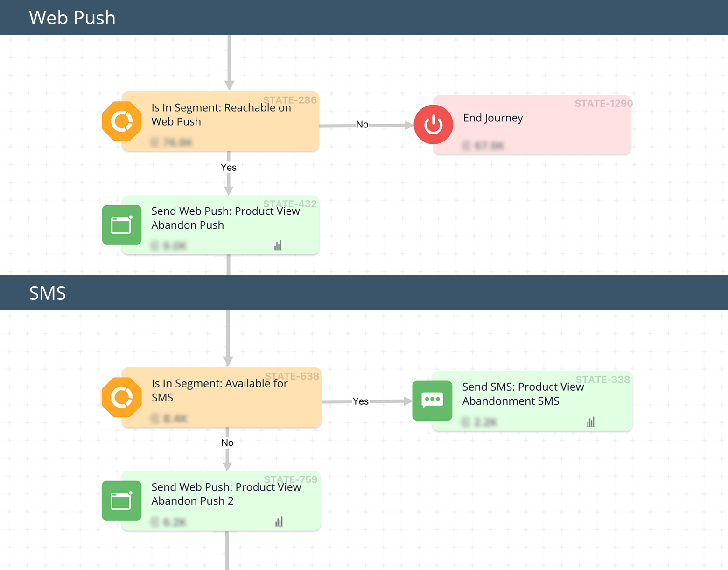Click the Yes label below Web Push segment
Screen dimensions: 728x570
tap(229, 168)
